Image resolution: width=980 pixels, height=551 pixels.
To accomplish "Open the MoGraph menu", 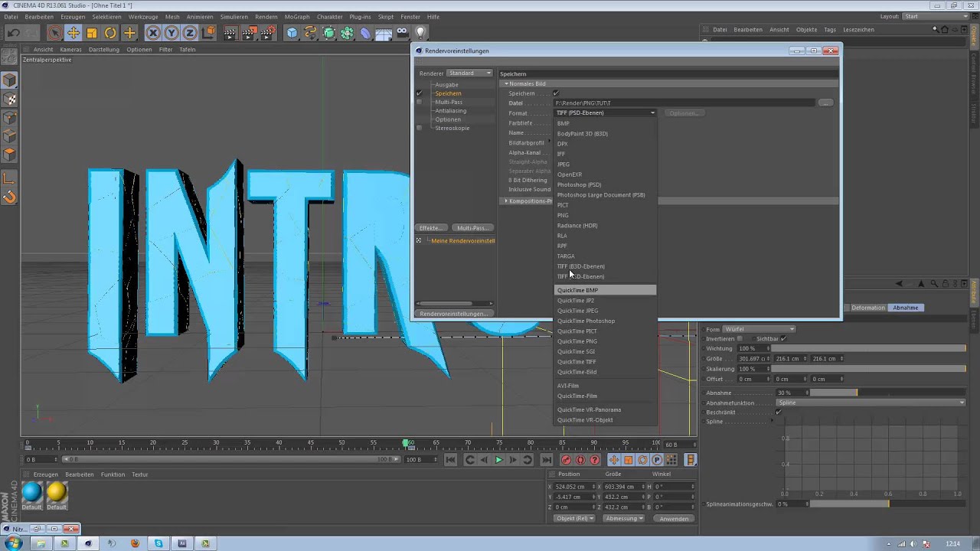I will point(297,17).
